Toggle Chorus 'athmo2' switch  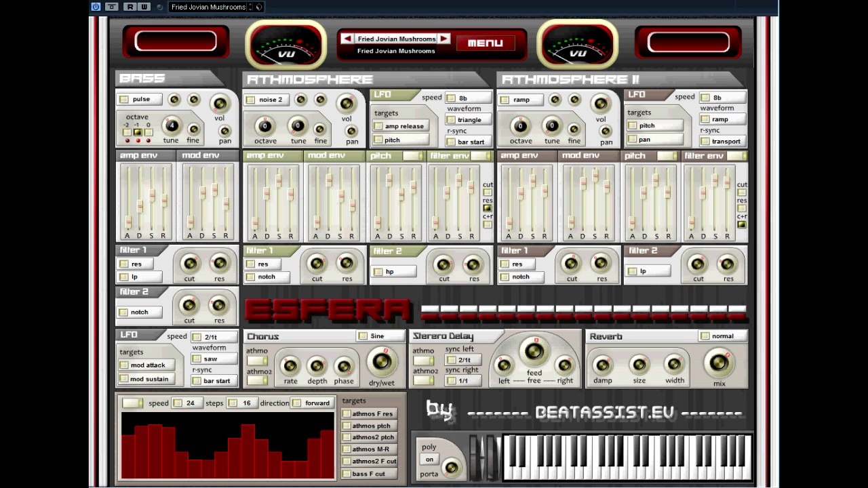pyautogui.click(x=257, y=381)
